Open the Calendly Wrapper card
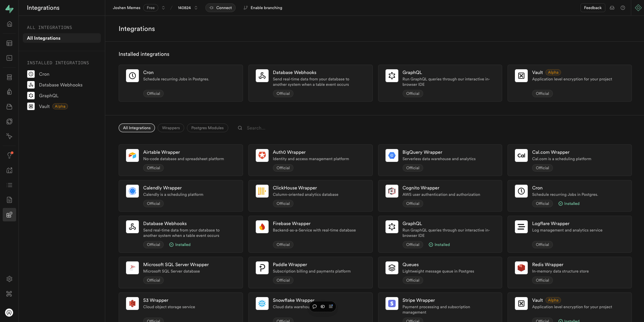The height and width of the screenshot is (322, 644). click(181, 196)
